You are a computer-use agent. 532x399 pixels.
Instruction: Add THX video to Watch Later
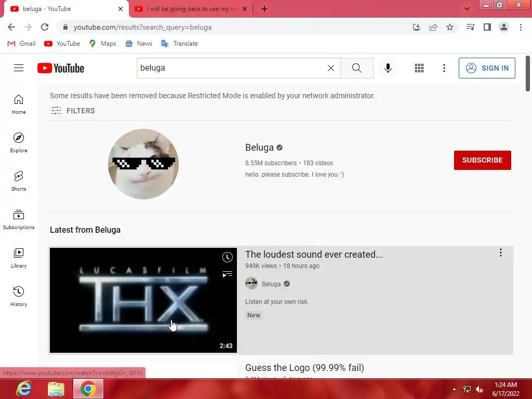[x=228, y=257]
